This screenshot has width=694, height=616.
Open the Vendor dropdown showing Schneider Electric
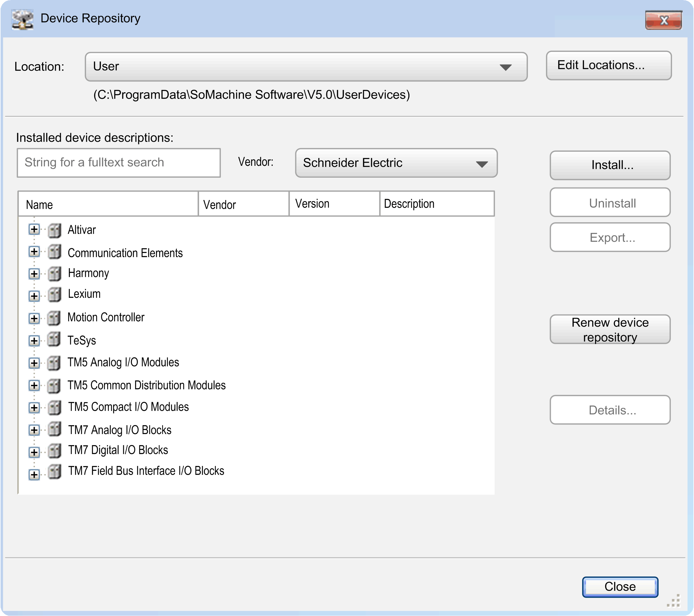(396, 163)
